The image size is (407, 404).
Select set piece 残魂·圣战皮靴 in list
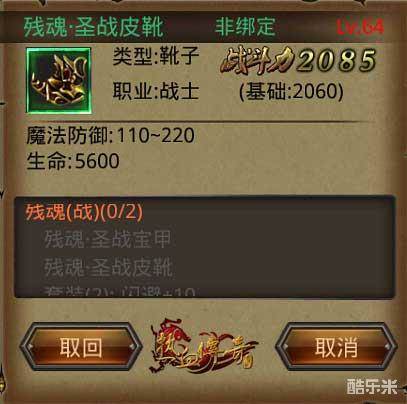[108, 267]
